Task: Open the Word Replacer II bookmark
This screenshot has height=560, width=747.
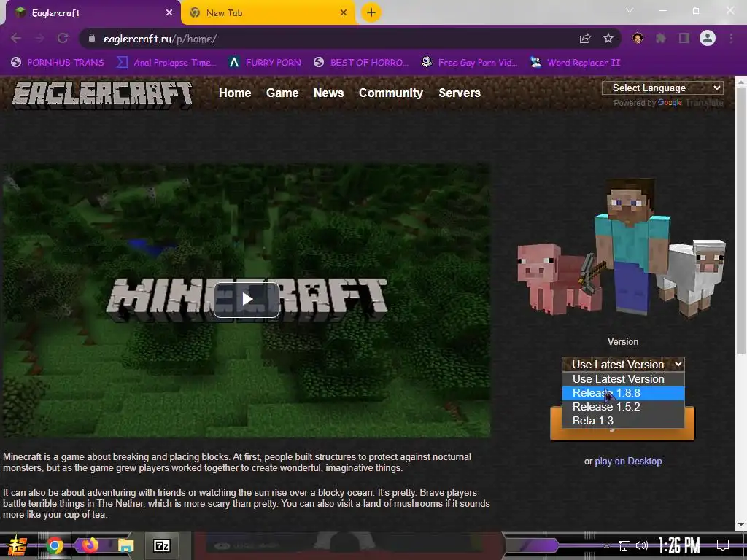Action: (x=575, y=63)
